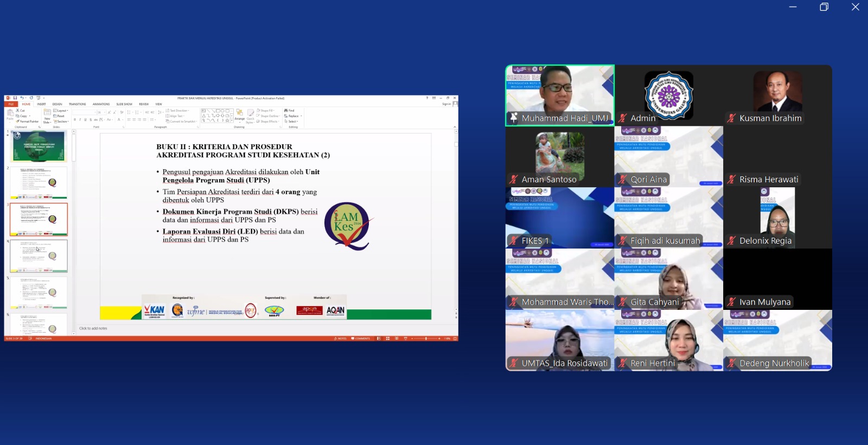Start the slide show from status bar icon
Image resolution: width=868 pixels, height=445 pixels.
[405, 339]
